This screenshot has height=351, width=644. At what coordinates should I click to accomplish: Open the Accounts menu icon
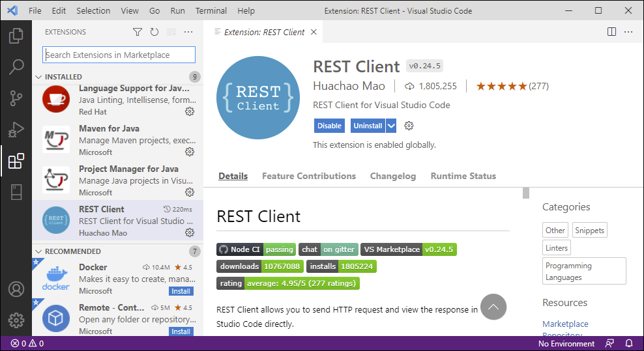[16, 289]
